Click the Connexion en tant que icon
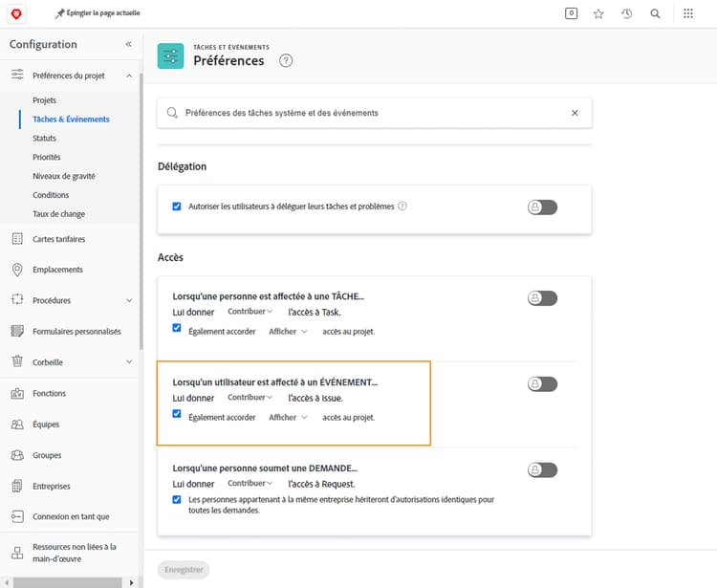 17,516
